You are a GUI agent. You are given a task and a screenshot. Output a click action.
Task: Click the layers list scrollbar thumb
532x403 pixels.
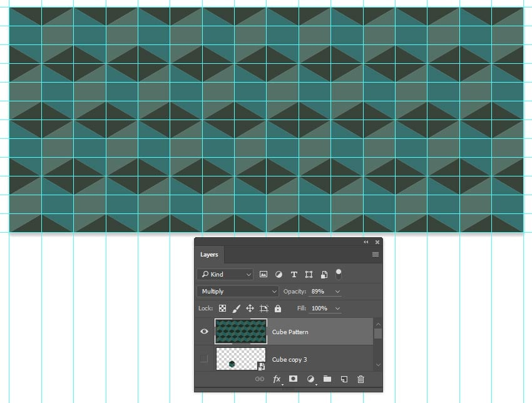377,334
